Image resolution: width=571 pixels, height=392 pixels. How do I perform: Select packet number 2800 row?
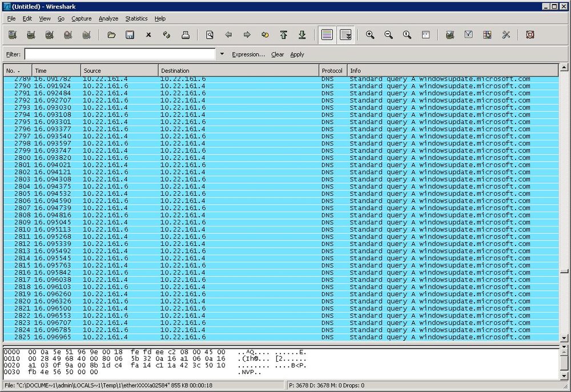(x=281, y=157)
